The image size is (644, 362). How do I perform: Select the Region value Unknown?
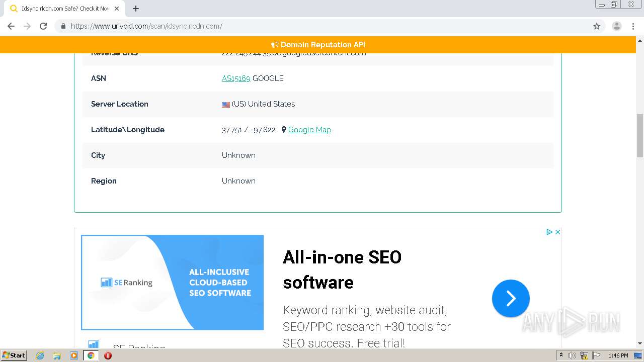[x=238, y=181]
